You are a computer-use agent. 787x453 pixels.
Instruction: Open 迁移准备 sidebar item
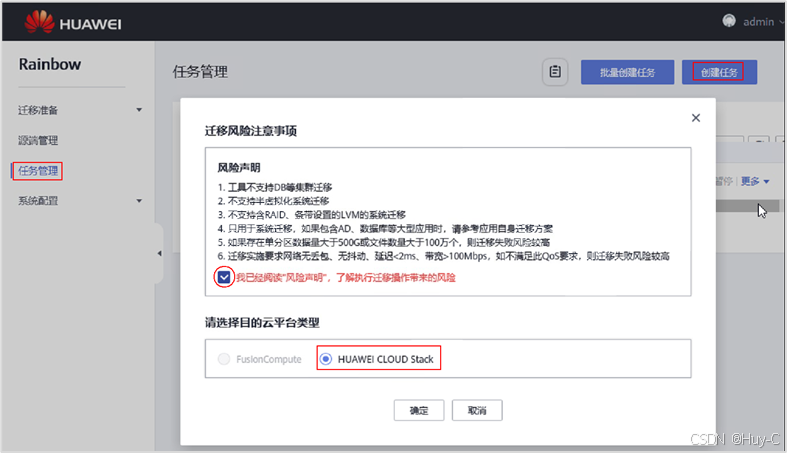pos(38,110)
